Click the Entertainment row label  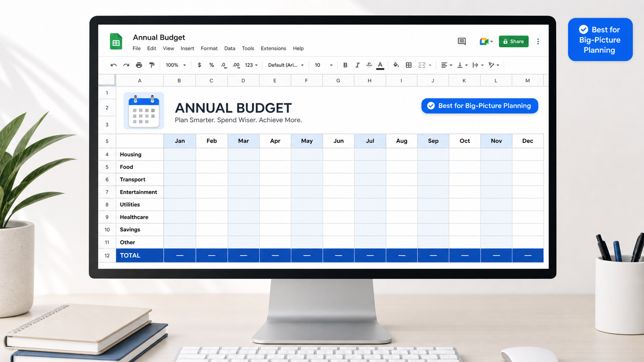pyautogui.click(x=138, y=192)
